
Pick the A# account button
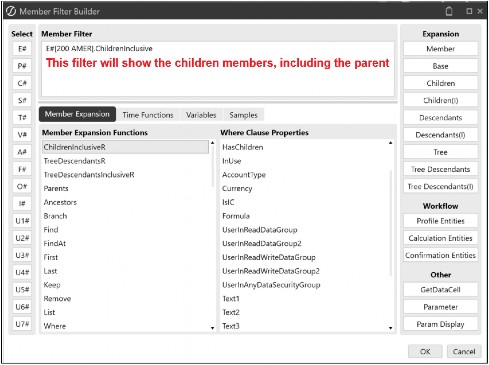[22, 152]
